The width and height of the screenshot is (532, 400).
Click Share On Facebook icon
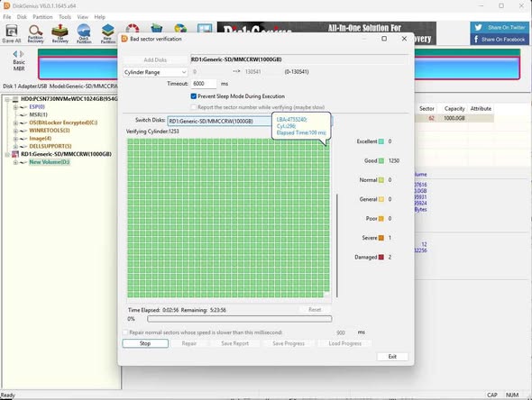click(x=500, y=40)
